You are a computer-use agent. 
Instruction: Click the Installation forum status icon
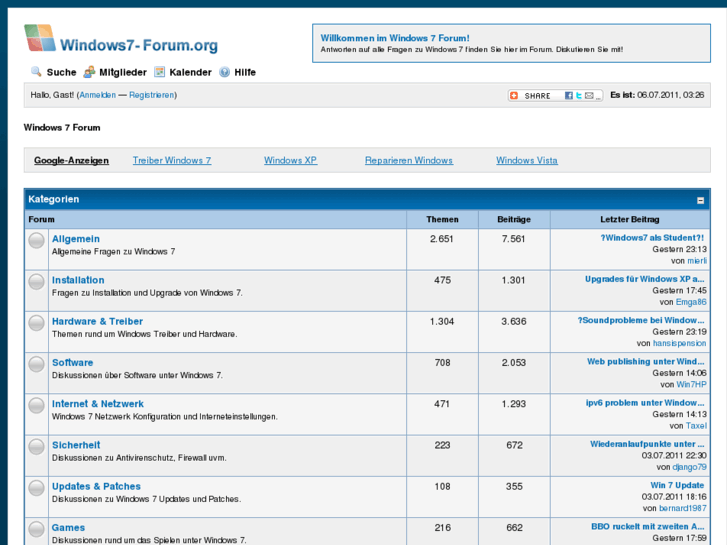(37, 282)
